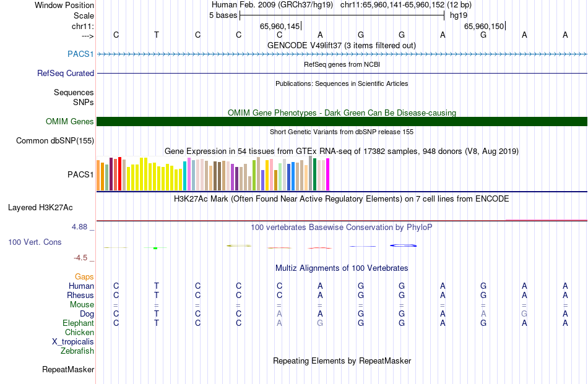Click the Zebrafish species label
Screen dimensions: 588x384
(77, 351)
